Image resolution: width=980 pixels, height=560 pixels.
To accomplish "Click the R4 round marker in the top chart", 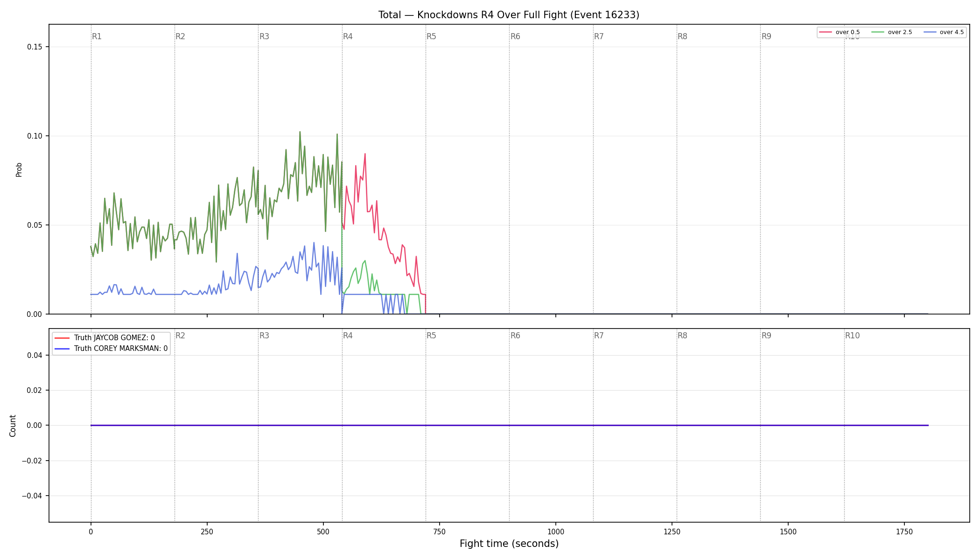I will point(348,36).
